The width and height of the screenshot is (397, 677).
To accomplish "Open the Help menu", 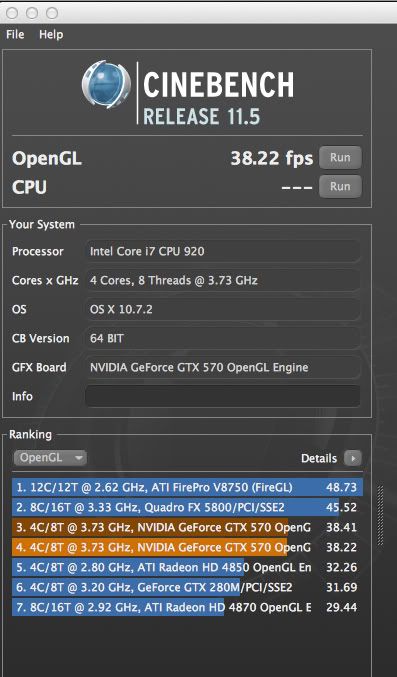I will pos(51,35).
